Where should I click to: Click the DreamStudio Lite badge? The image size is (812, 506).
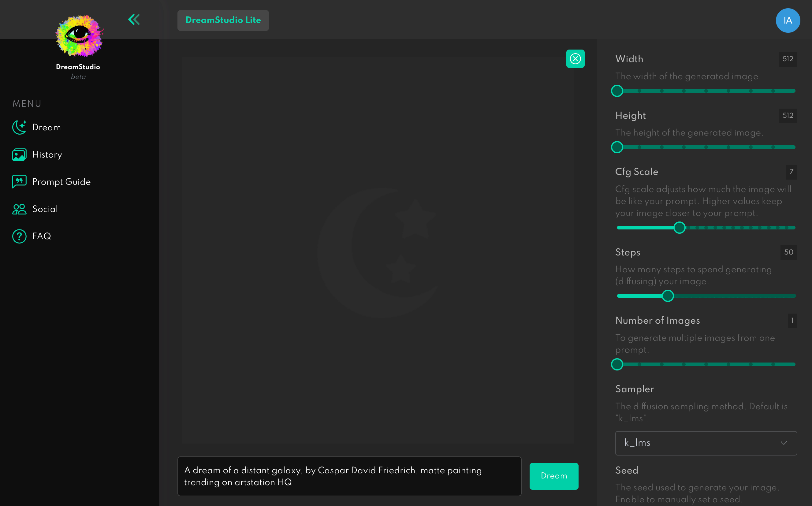[x=223, y=20]
